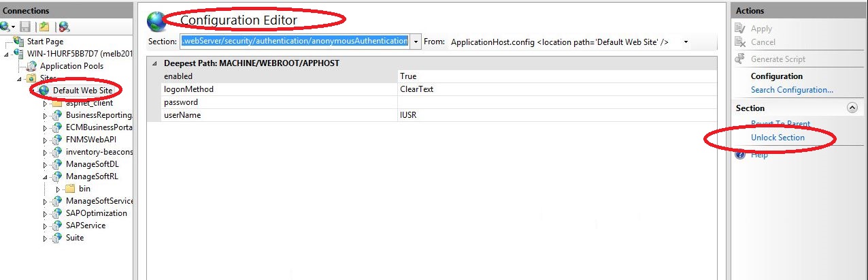The width and height of the screenshot is (868, 280).
Task: Click the Create Connection globe icon
Action: tap(5, 27)
